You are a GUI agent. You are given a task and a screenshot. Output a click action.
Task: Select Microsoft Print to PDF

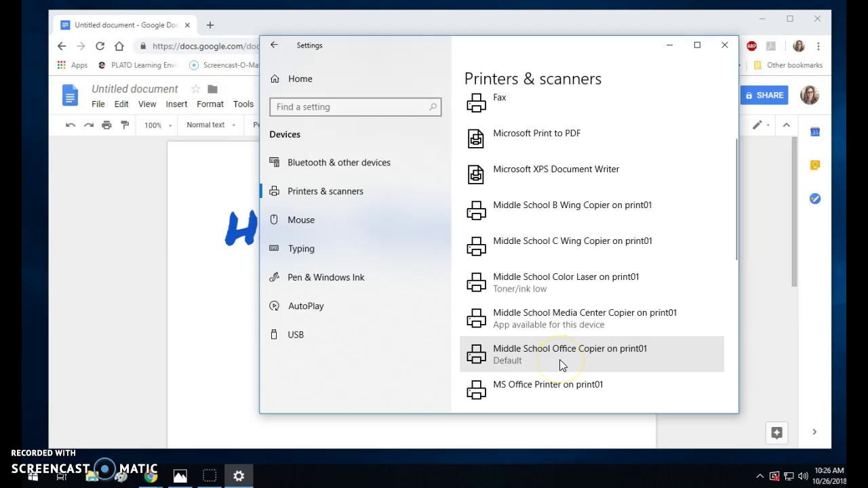pyautogui.click(x=592, y=138)
